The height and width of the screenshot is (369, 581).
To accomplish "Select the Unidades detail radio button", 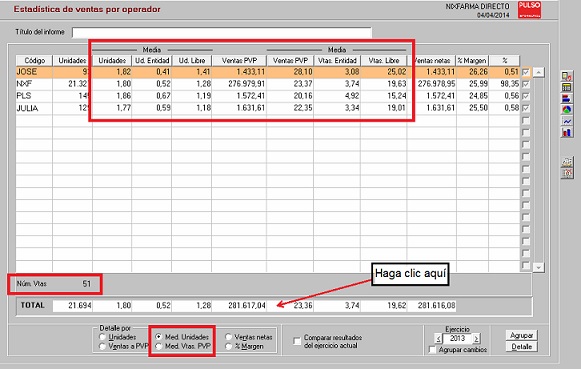I will (103, 337).
